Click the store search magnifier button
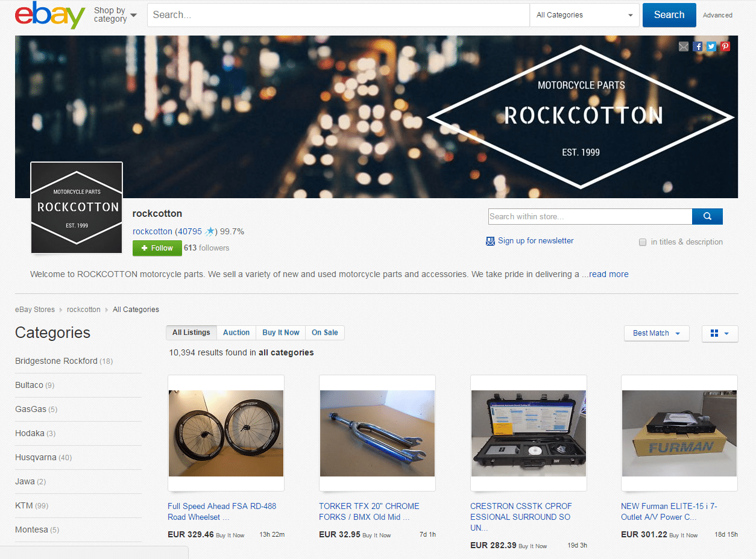 pos(707,216)
